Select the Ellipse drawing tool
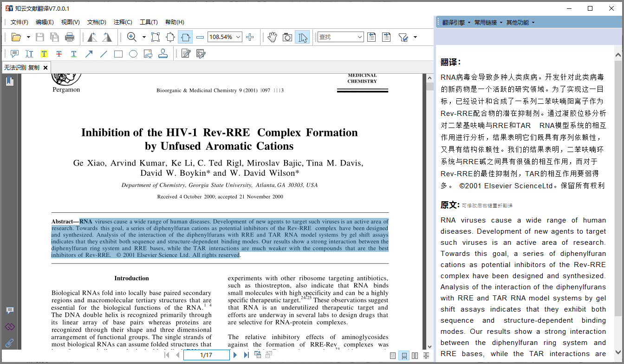 [x=133, y=54]
